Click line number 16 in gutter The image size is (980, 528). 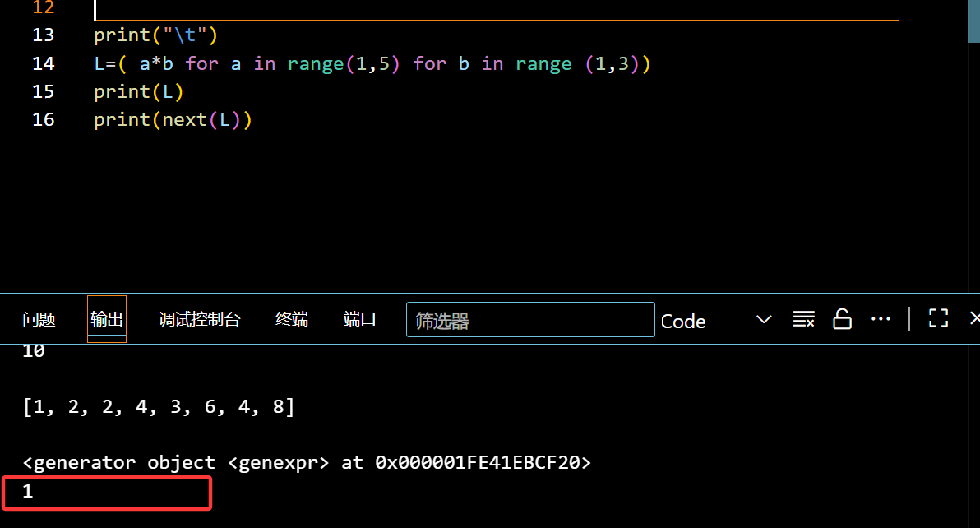tap(43, 120)
